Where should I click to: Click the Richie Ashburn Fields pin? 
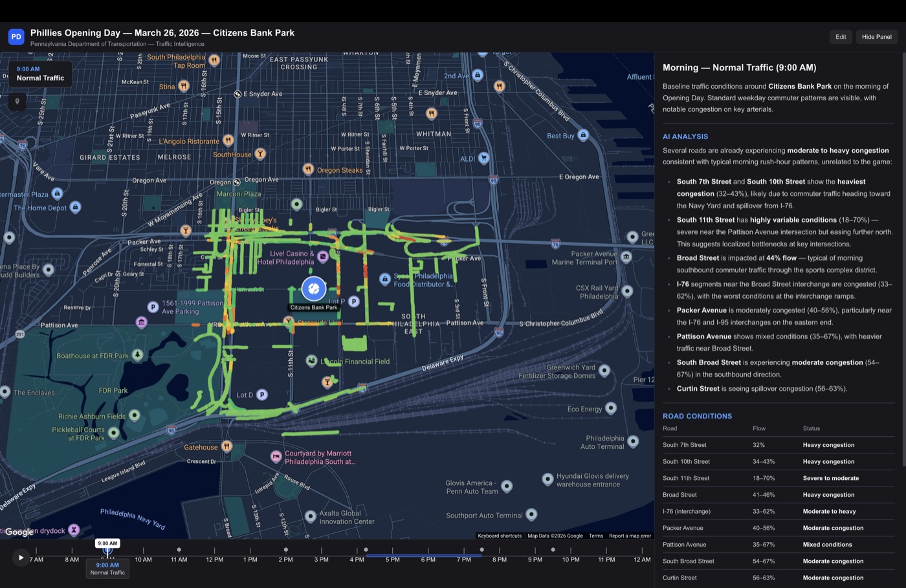(135, 416)
